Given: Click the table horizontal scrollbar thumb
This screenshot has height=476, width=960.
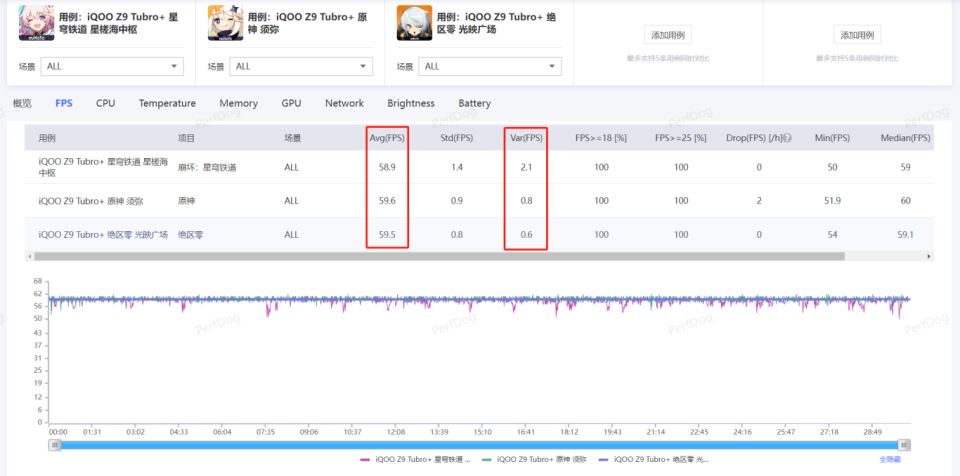Looking at the screenshot, I should coord(439,256).
